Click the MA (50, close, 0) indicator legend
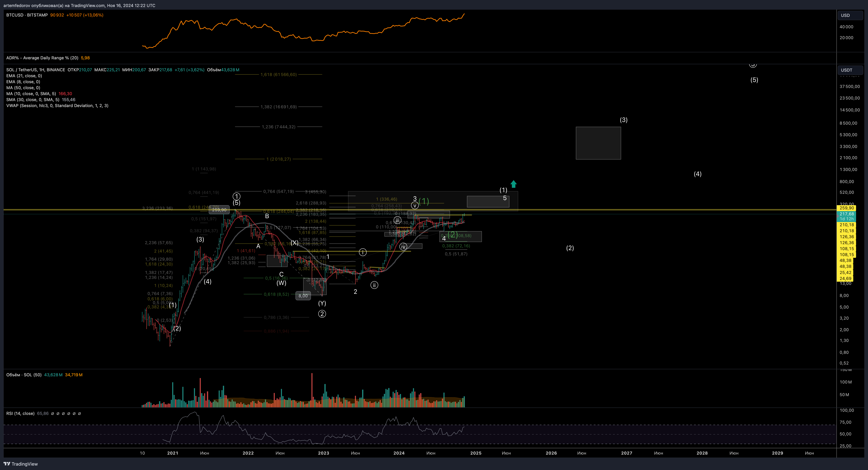Screen dimensions: 868x470 pos(23,88)
